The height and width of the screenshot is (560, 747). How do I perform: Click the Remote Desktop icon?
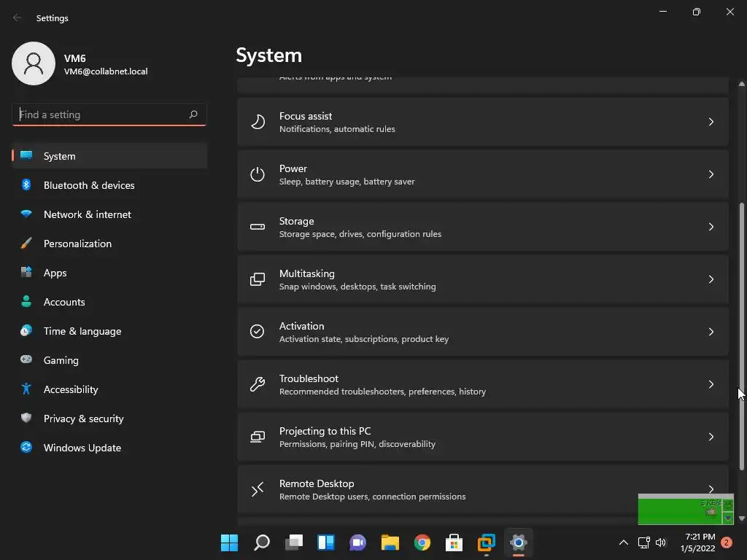click(258, 489)
